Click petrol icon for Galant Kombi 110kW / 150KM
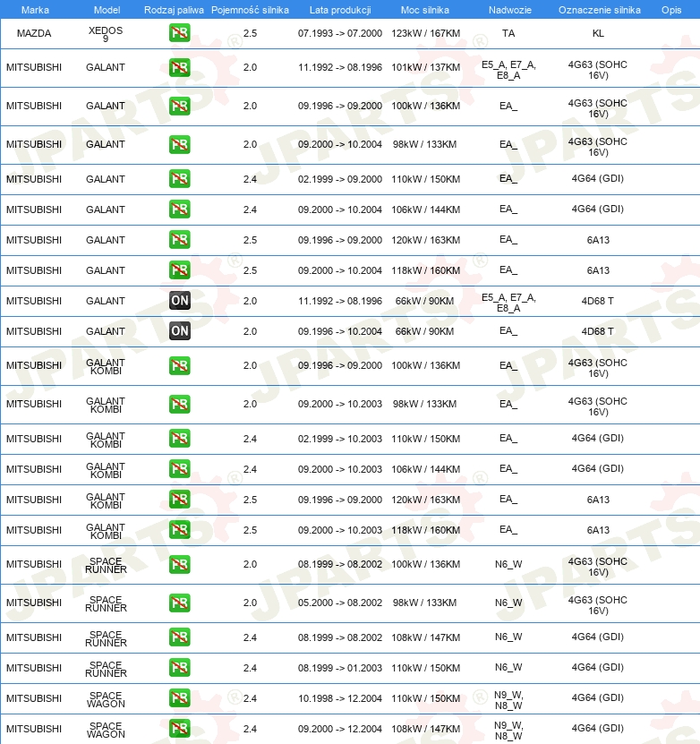This screenshot has height=744, width=700. click(180, 439)
